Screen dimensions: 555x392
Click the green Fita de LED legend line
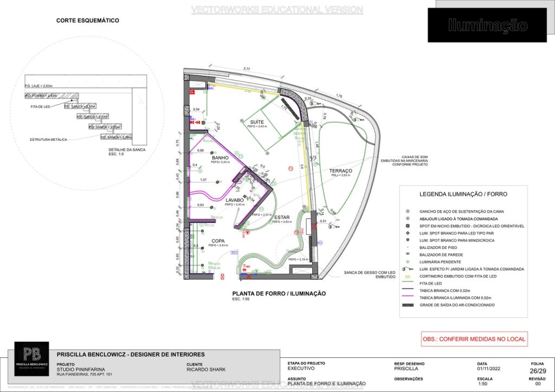408,282
